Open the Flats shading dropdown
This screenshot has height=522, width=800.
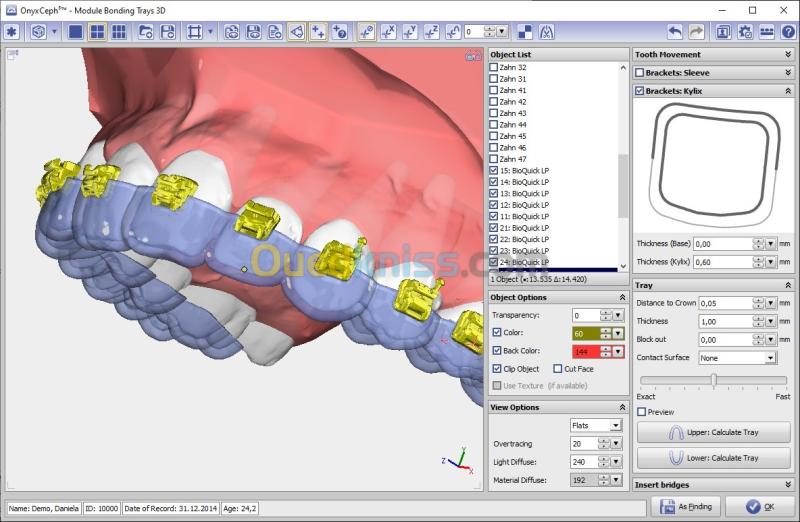tap(616, 425)
